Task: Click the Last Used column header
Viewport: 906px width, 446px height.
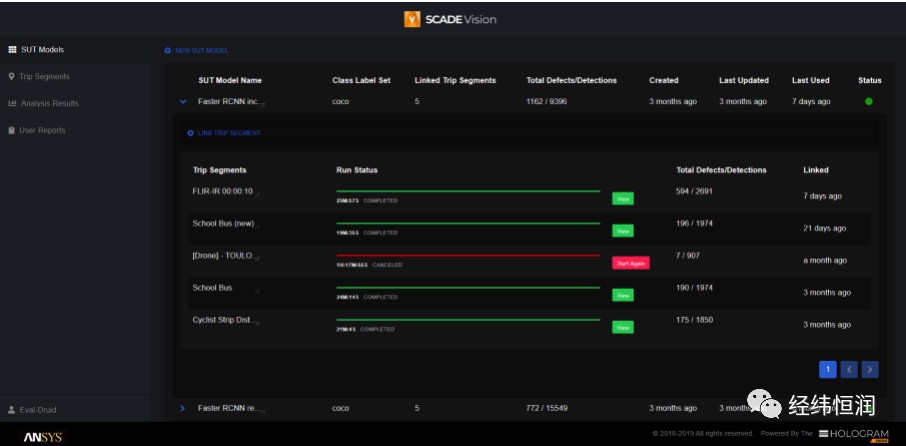Action: coord(811,80)
